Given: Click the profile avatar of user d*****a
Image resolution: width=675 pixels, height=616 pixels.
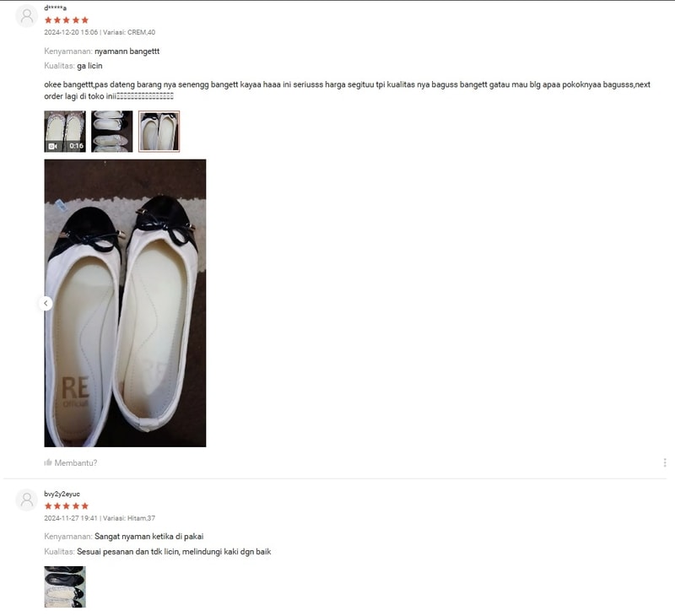Looking at the screenshot, I should [x=27, y=16].
